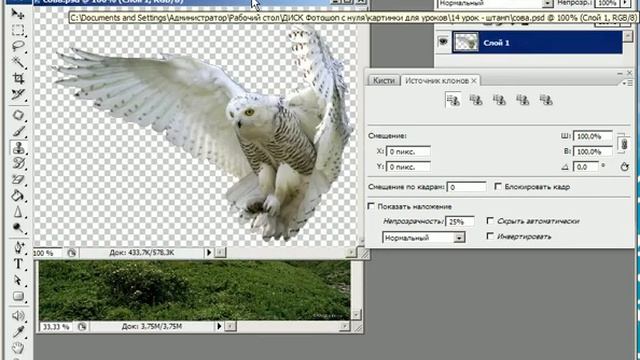Viewport: 640px width, 360px height.
Task: Close the Источник клонов tab
Action: coord(474,81)
